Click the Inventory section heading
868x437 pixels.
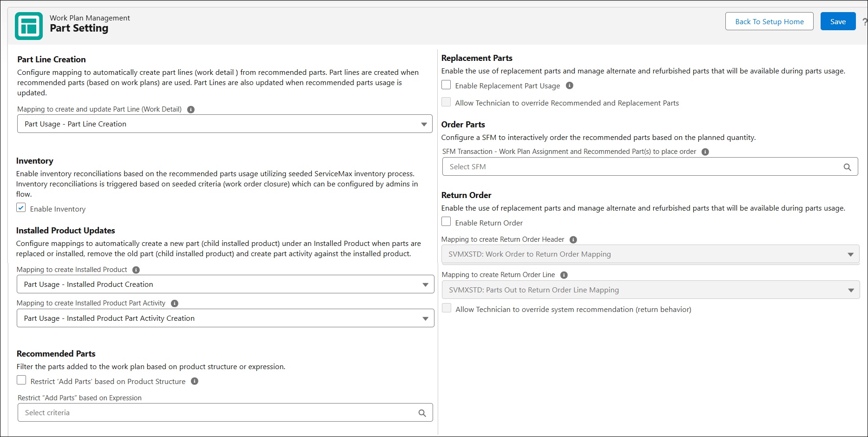35,161
